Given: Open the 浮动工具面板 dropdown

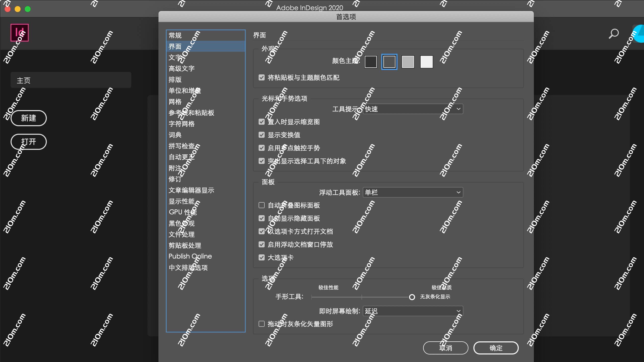Looking at the screenshot, I should (412, 192).
